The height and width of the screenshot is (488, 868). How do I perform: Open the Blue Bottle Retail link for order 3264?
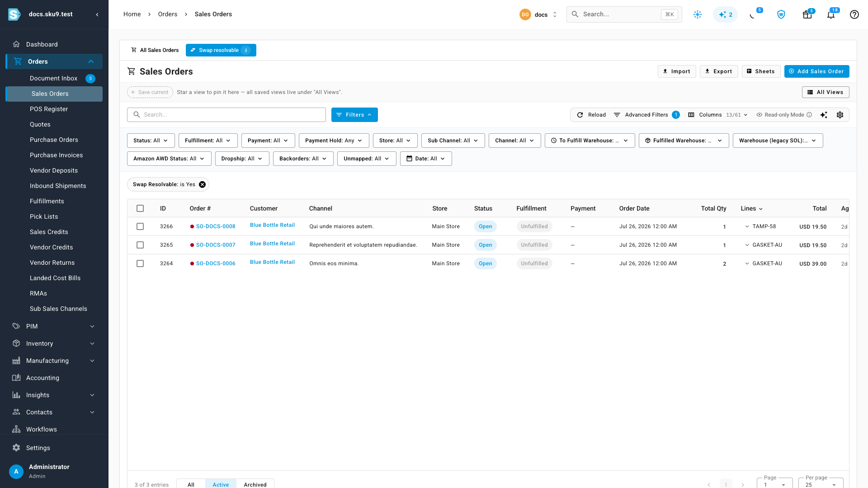pyautogui.click(x=272, y=262)
